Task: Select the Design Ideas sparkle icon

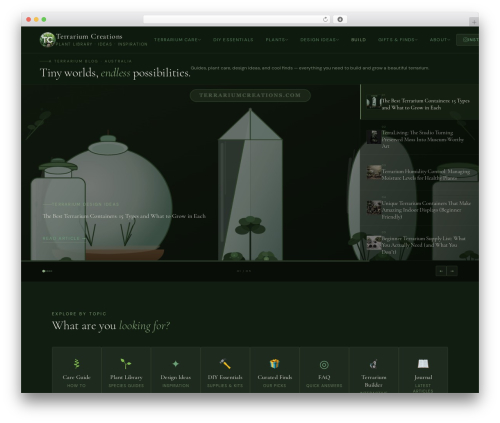Action: pyautogui.click(x=176, y=364)
